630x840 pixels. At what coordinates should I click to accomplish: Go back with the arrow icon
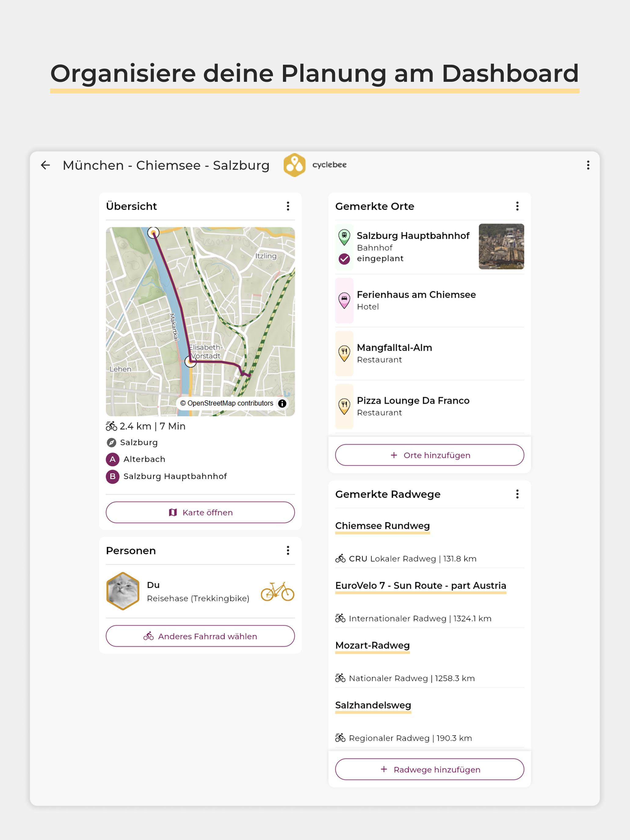click(45, 165)
